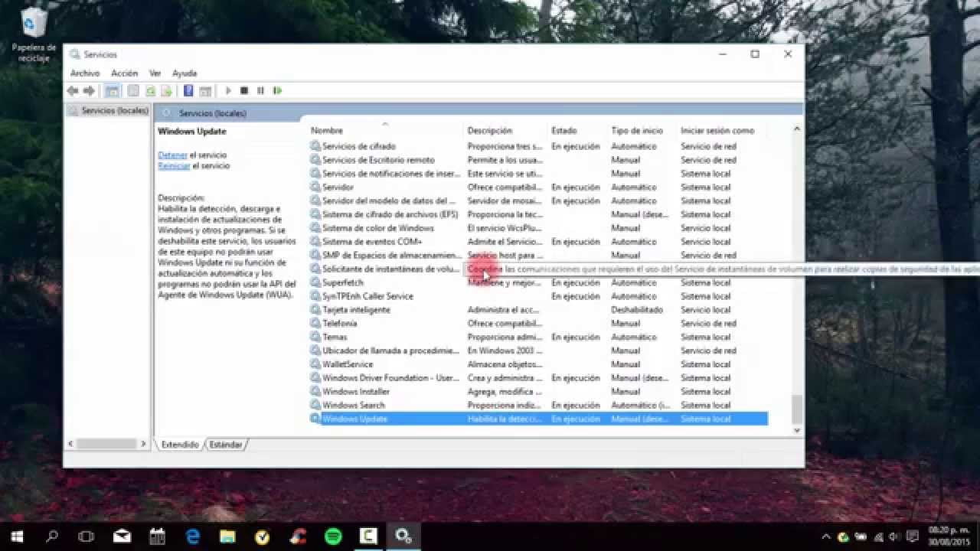Viewport: 980px width, 551px height.
Task: Click the Pause Service toolbar icon
Action: tap(260, 91)
